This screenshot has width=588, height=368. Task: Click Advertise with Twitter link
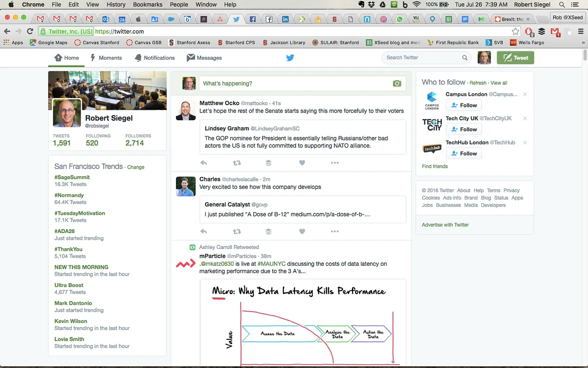tap(445, 225)
